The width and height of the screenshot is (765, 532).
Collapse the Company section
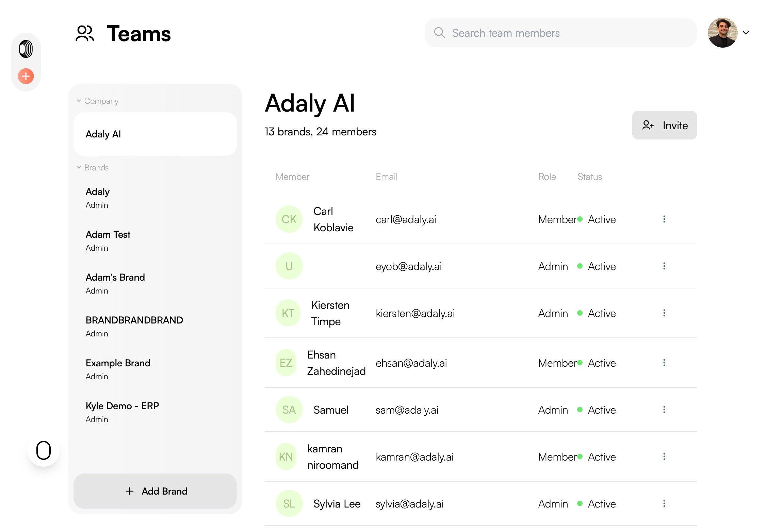(x=79, y=101)
